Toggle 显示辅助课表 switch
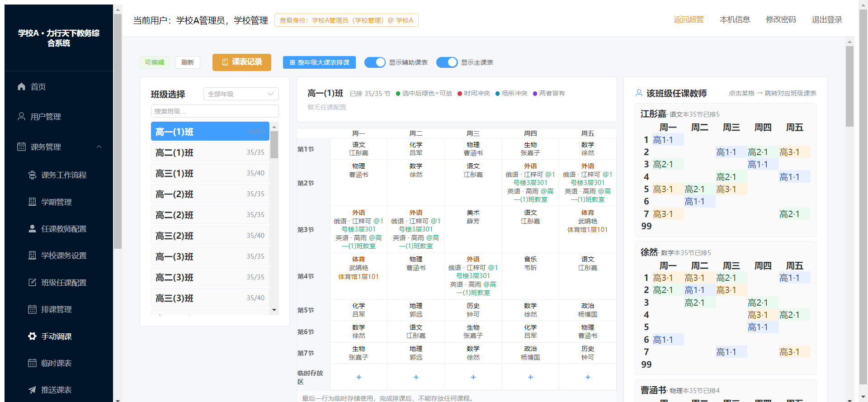 pyautogui.click(x=375, y=62)
